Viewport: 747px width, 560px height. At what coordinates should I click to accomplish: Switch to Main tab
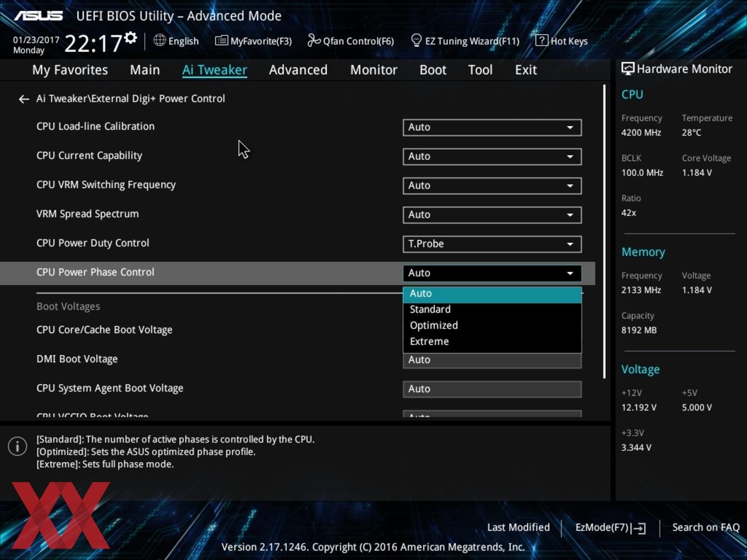145,70
